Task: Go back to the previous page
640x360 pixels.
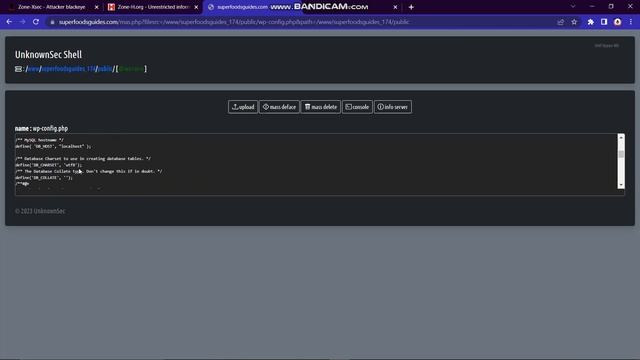Action: click(9, 22)
